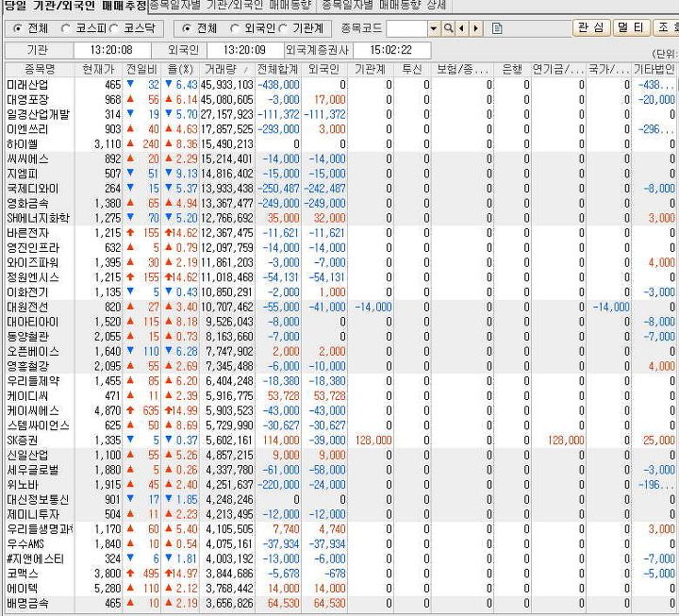Select the 영흥철강 stock row
The width and height of the screenshot is (679, 616).
tap(340, 366)
